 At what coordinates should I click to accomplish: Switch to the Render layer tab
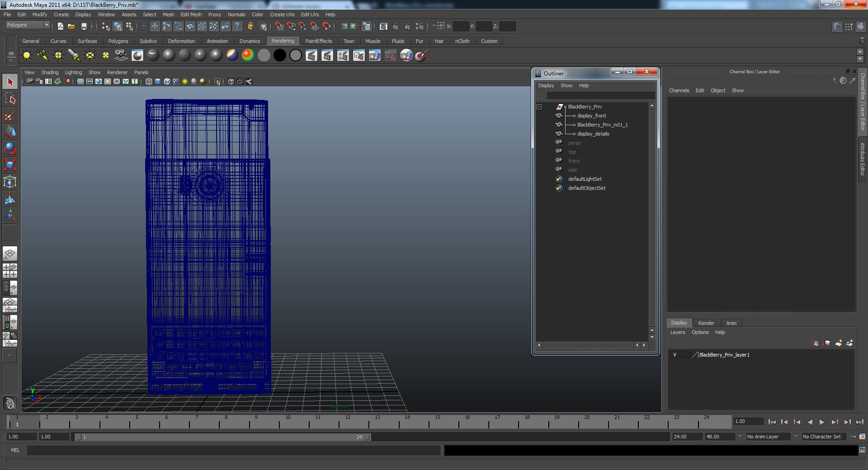point(706,323)
